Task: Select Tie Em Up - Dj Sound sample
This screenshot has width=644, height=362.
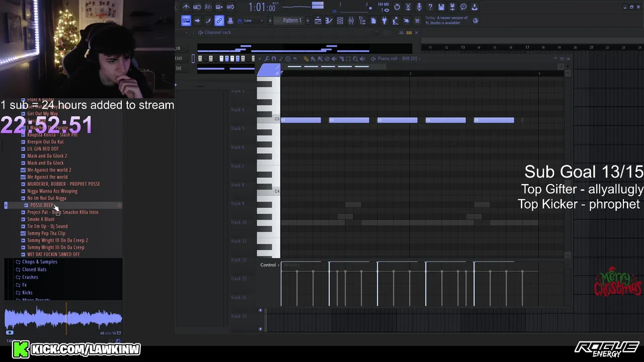Action: pos(47,226)
